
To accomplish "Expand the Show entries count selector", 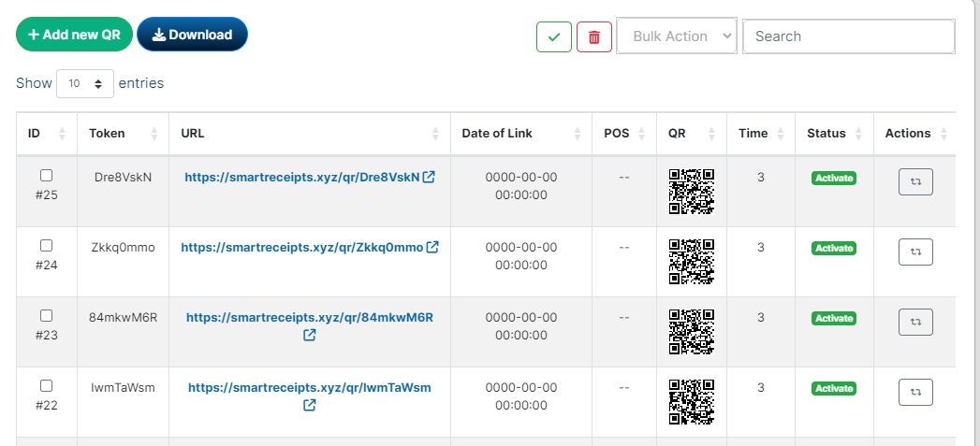I will [85, 83].
